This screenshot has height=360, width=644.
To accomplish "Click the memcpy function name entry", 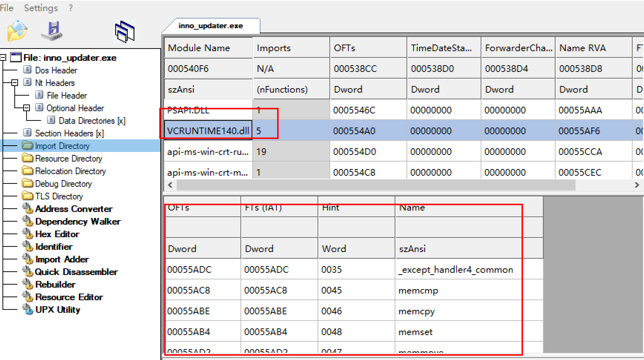I will tap(416, 311).
